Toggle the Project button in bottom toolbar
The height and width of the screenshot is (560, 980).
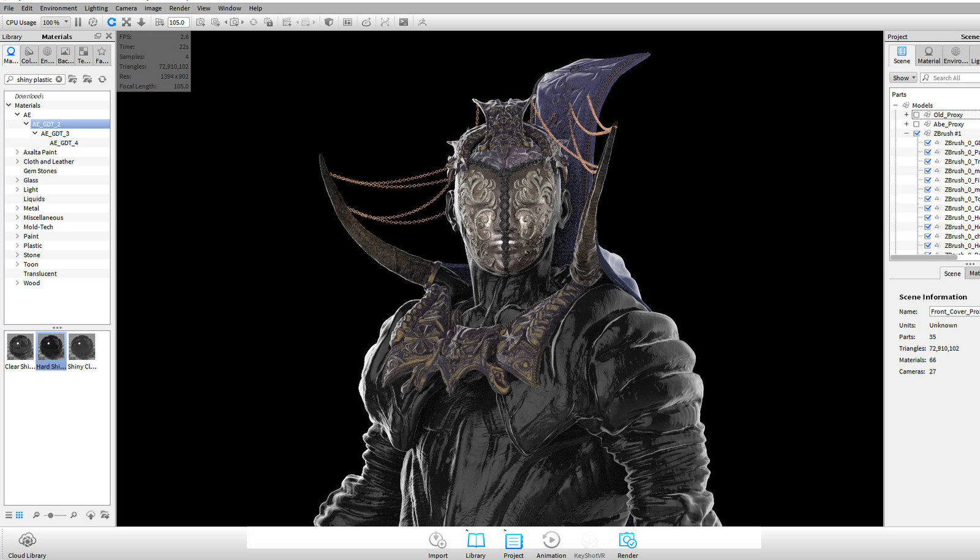coord(513,545)
